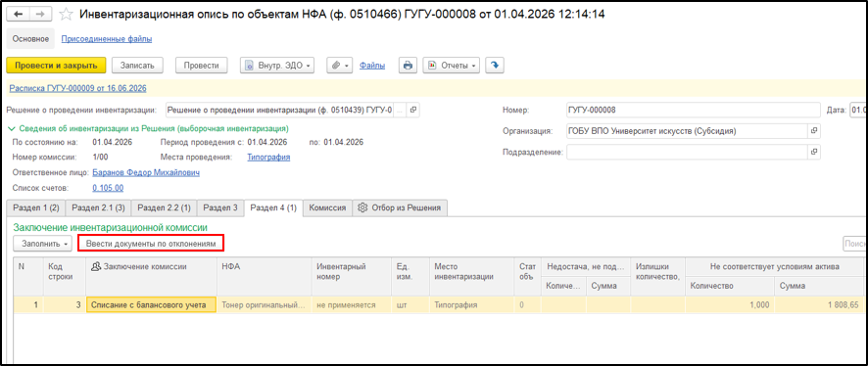
Task: Click header Не соответствует условиям актива
Action: 775,266
